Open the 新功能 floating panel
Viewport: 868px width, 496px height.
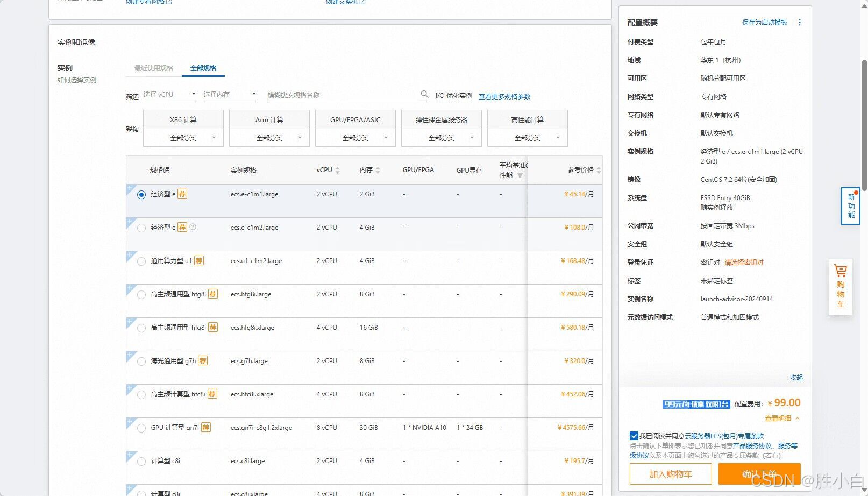(851, 206)
